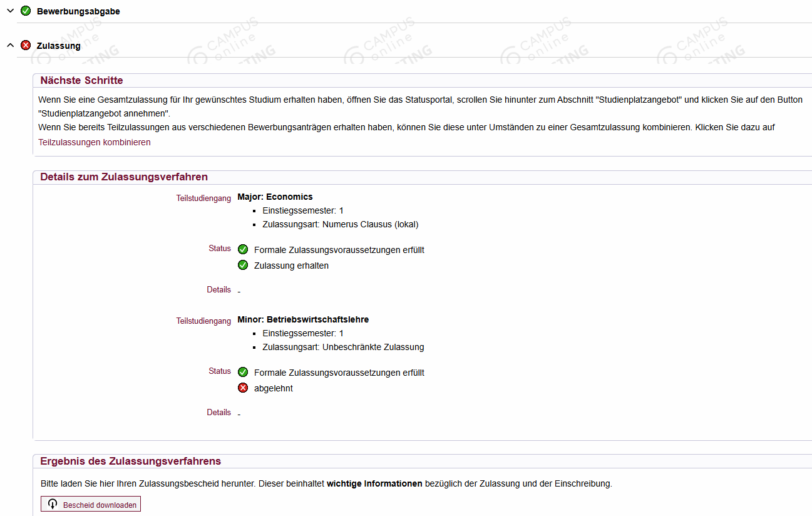
Task: Click the 'Major: Economics' title
Action: point(275,197)
